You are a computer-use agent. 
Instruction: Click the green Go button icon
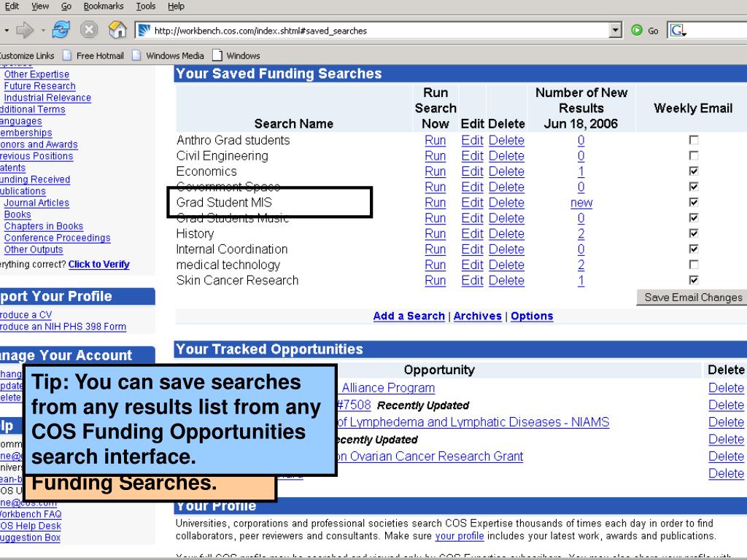click(636, 31)
